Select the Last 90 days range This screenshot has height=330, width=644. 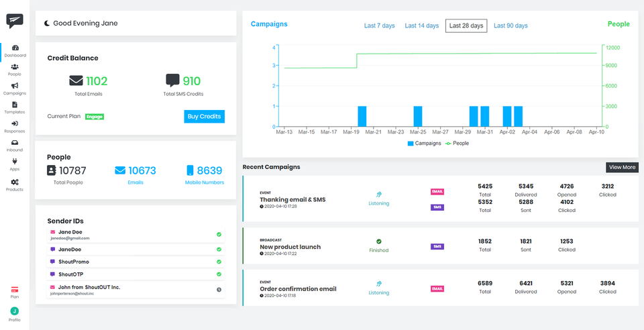(x=511, y=25)
